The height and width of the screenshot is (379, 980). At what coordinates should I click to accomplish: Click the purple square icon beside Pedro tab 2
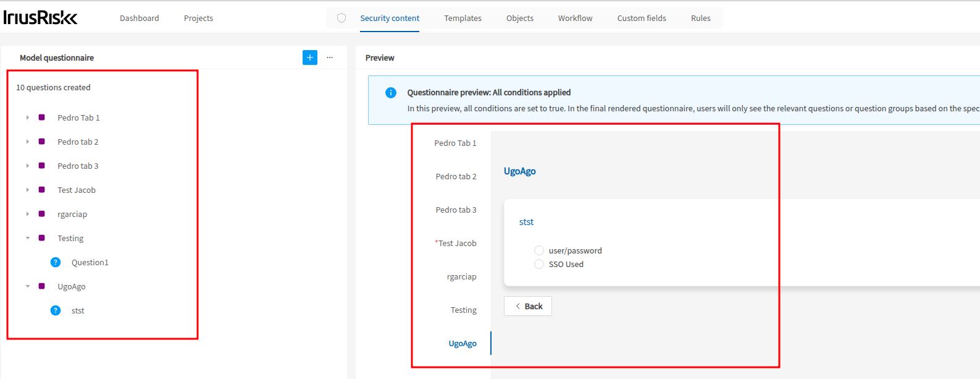click(x=42, y=142)
